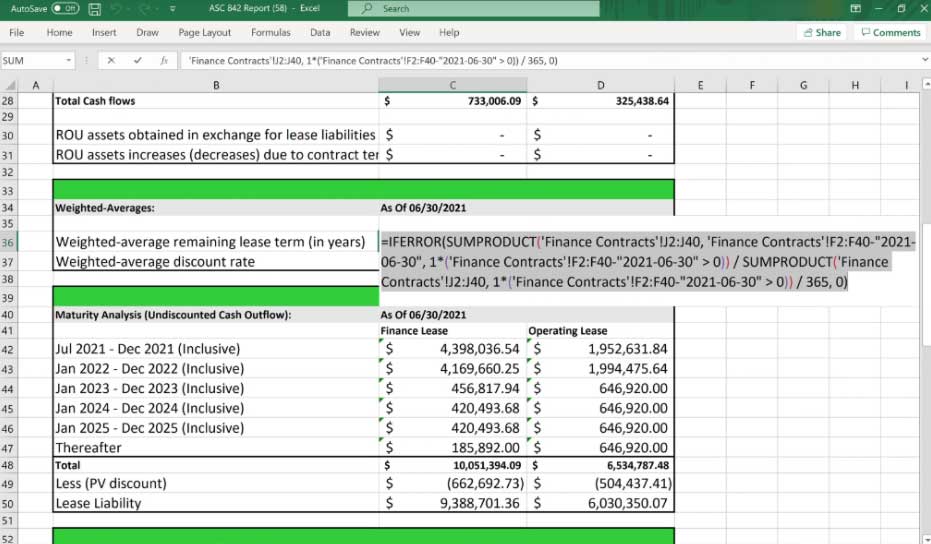This screenshot has width=931, height=544.
Task: Toggle the AutoSave switch
Action: (65, 8)
